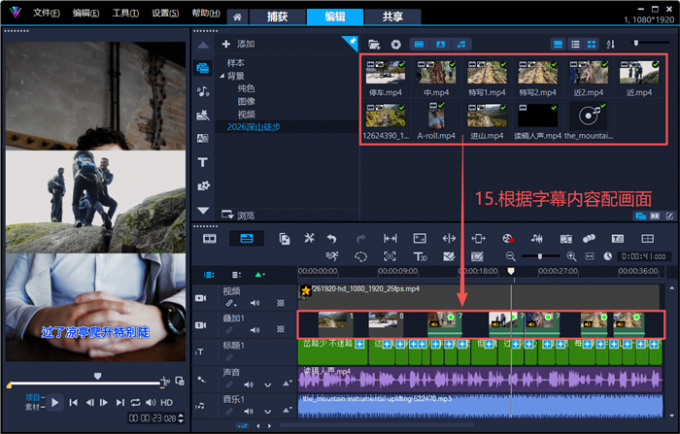Select the 停车.mp4 thumbnail
This screenshot has height=434, width=680.
tap(385, 78)
